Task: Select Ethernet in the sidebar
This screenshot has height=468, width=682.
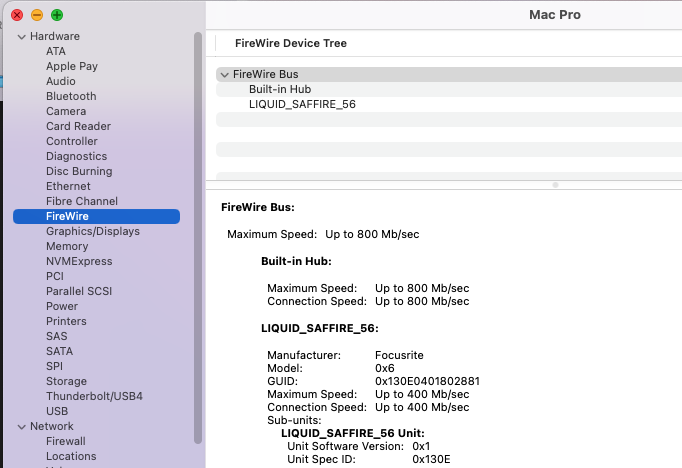Action: 68,186
